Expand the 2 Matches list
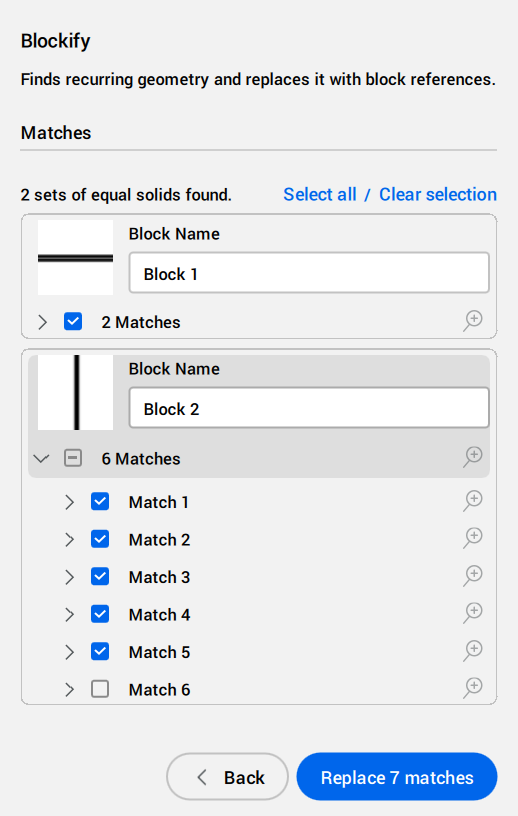Image resolution: width=518 pixels, height=816 pixels. point(43,322)
